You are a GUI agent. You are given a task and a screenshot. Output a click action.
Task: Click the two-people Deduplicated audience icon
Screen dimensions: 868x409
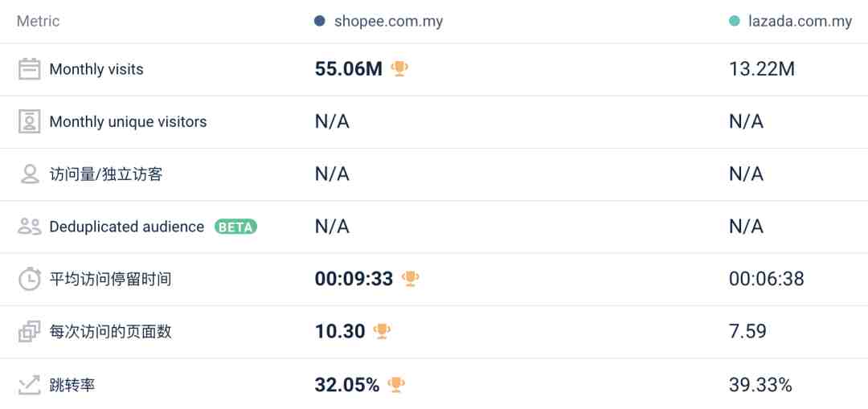[30, 227]
